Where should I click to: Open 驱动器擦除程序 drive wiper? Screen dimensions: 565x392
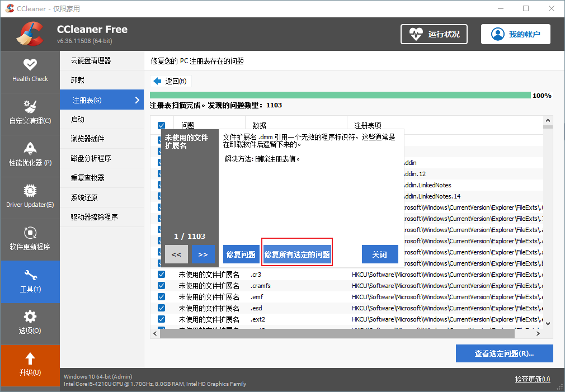point(102,217)
